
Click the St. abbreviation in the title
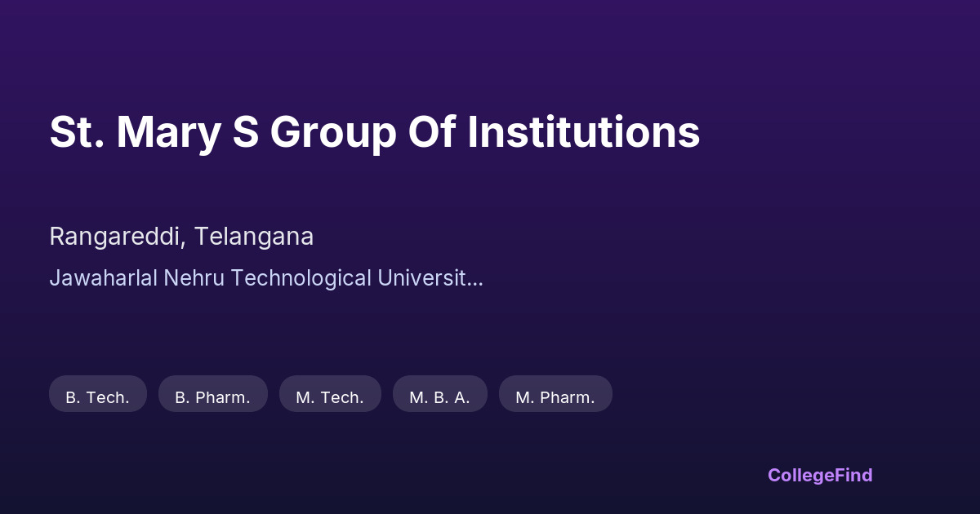coord(76,132)
